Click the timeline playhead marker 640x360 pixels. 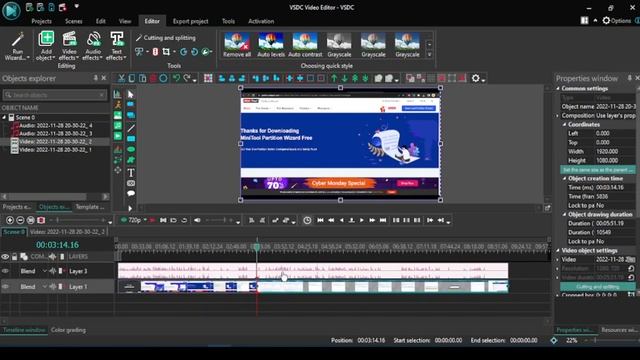point(257,247)
